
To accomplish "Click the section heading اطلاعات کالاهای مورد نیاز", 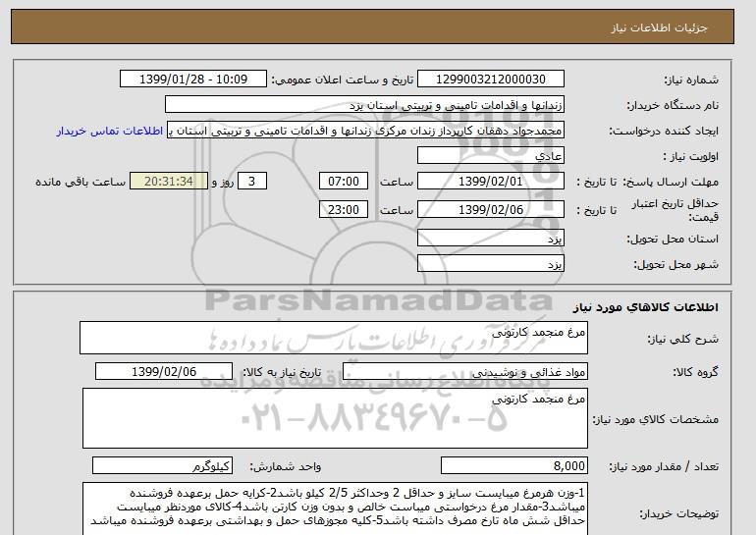I will click(x=646, y=307).
